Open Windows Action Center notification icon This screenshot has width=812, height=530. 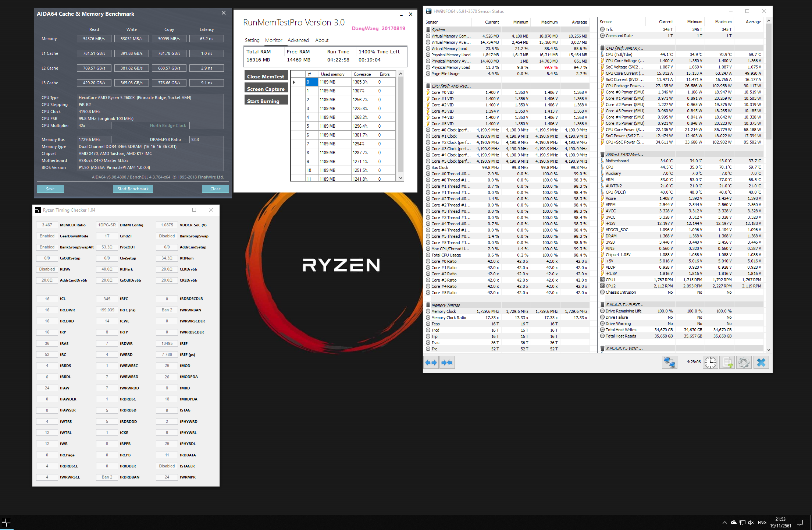pos(799,523)
